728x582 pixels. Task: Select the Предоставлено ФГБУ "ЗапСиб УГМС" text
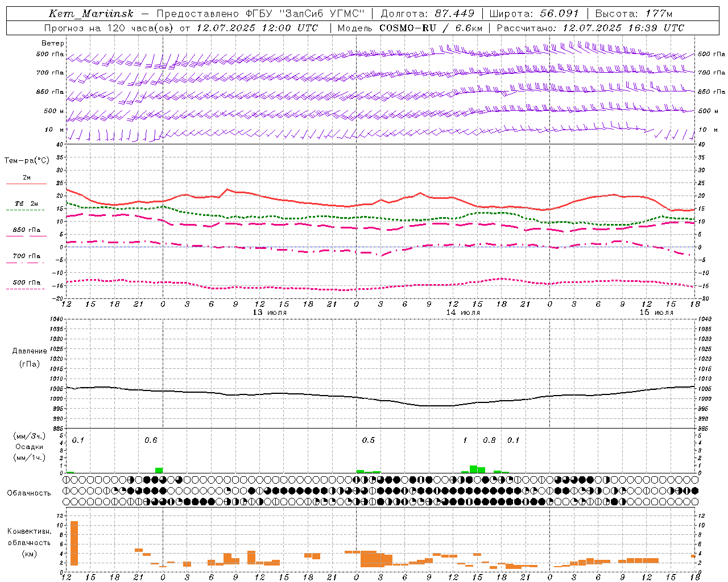pyautogui.click(x=261, y=14)
